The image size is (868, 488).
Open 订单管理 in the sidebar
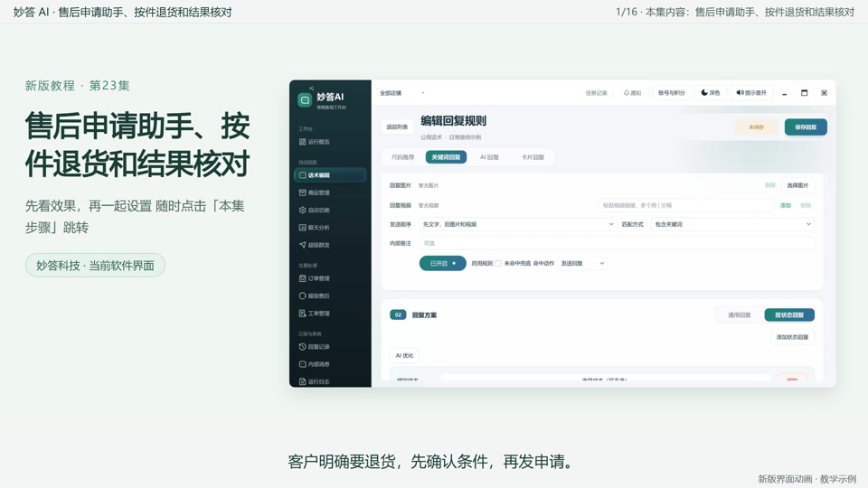coord(314,278)
